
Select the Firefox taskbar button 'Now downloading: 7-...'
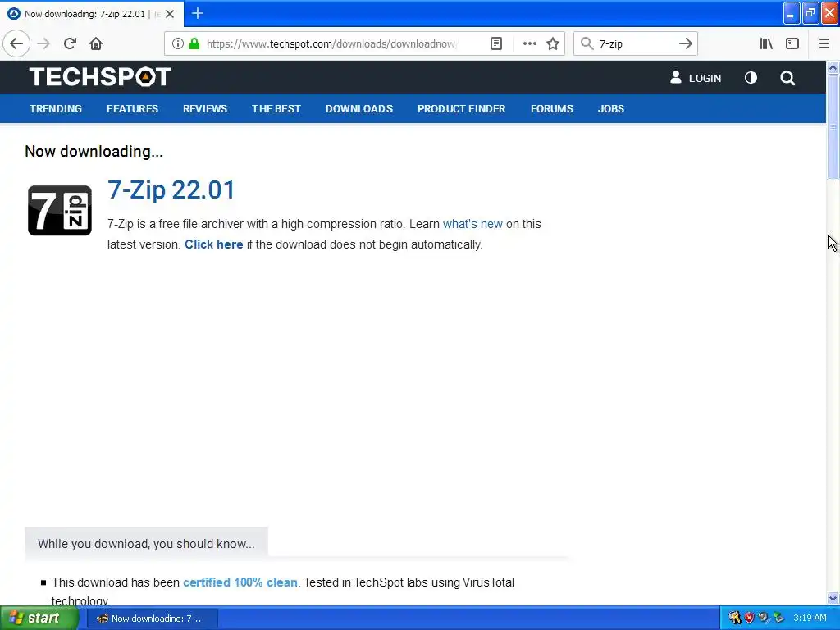(x=152, y=619)
